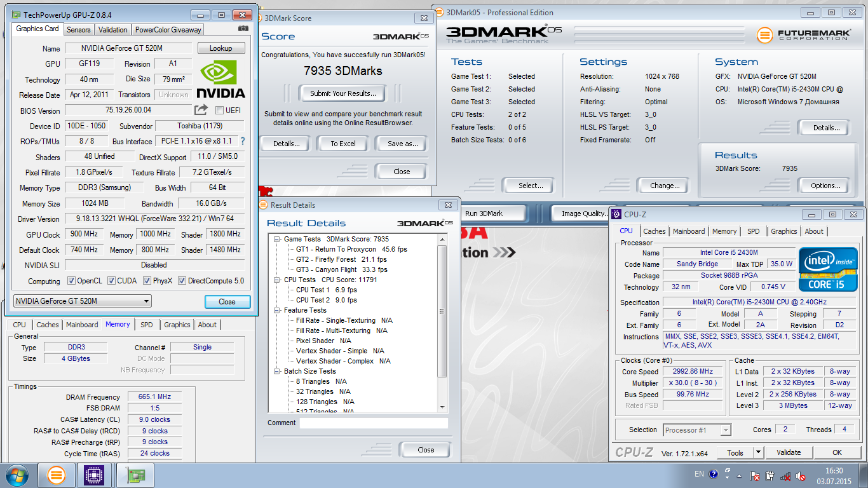The height and width of the screenshot is (488, 868).
Task: Select GT1 - Return To Proxycon row
Action: 351,249
